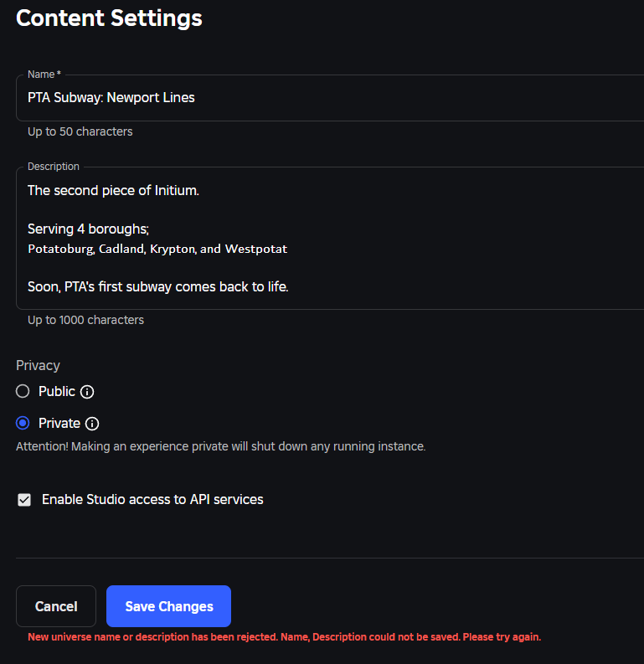Click the info icon beside Private
The width and height of the screenshot is (644, 664).
coord(92,424)
